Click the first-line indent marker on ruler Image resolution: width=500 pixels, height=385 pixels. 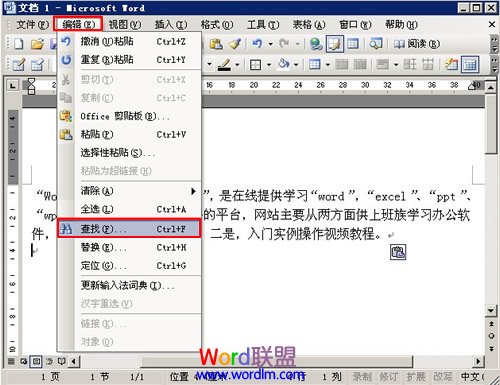(x=31, y=82)
